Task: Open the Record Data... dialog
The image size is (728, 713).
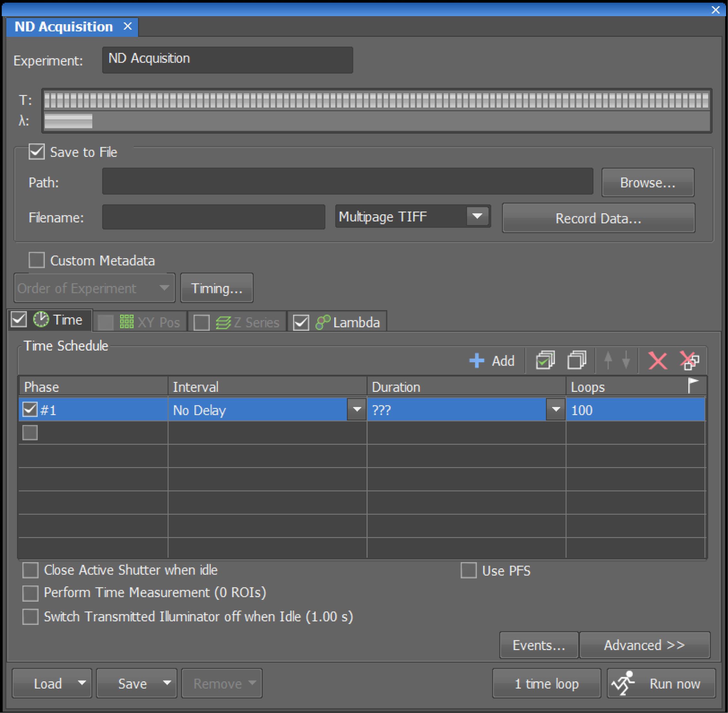Action: (x=599, y=218)
